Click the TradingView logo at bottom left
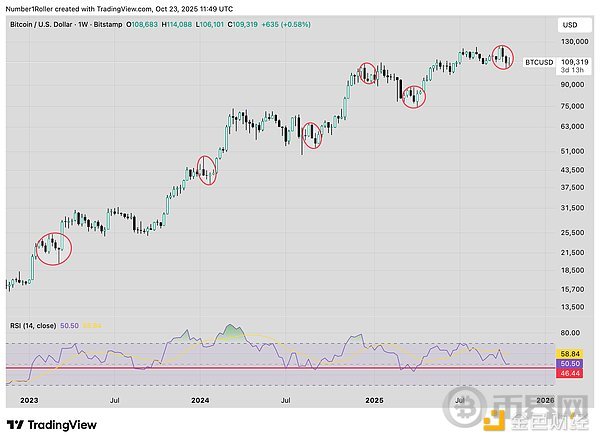Viewport: 600px width, 442px height. [x=49, y=423]
